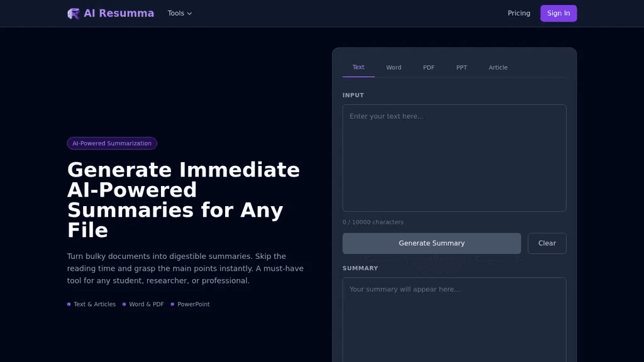Screen dimensions: 644x362
Task: Open the PPT tab
Action: tap(461, 67)
